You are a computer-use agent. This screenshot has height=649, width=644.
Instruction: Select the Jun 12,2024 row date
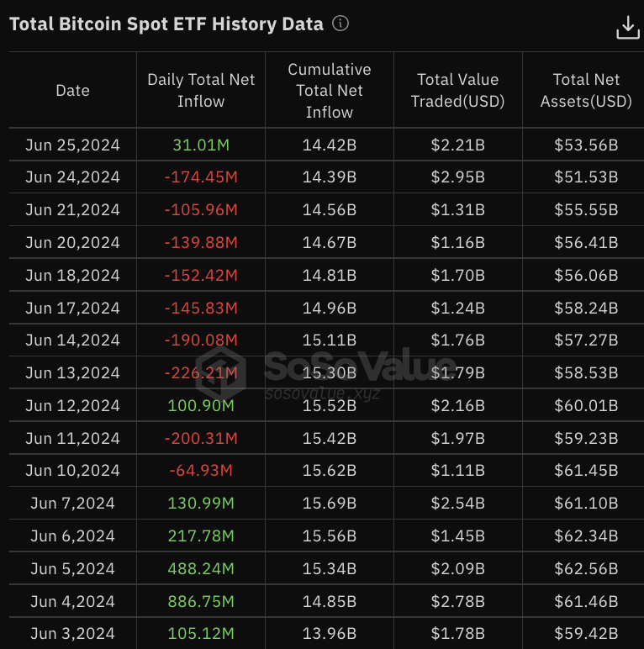pos(72,405)
